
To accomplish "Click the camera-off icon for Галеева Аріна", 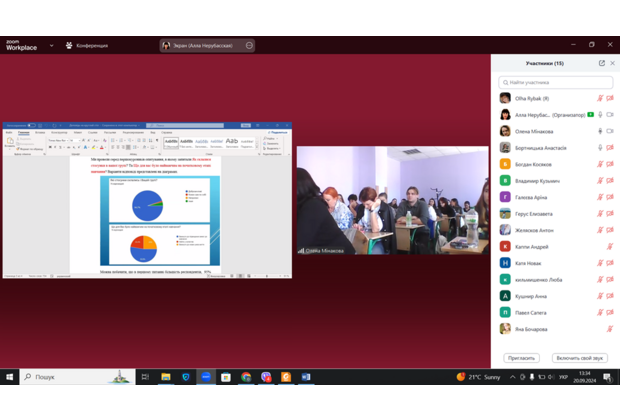I will coord(610,197).
